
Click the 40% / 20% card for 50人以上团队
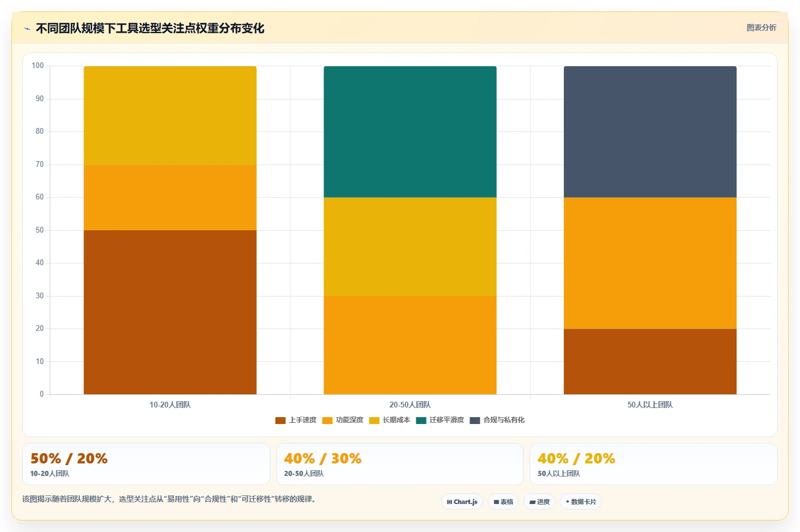pyautogui.click(x=653, y=464)
